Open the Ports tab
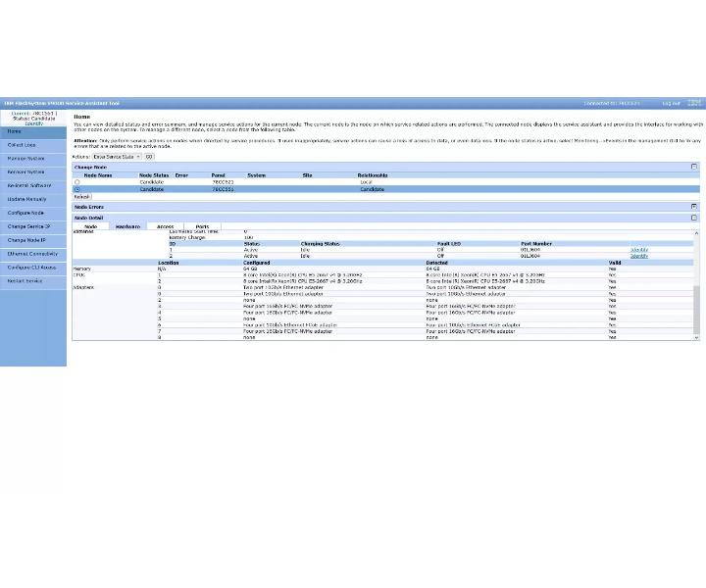 pos(203,226)
